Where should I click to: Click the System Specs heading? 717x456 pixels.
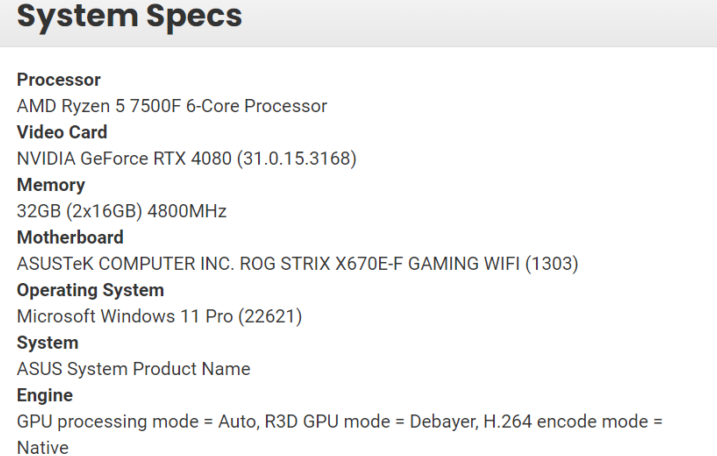coord(129,16)
